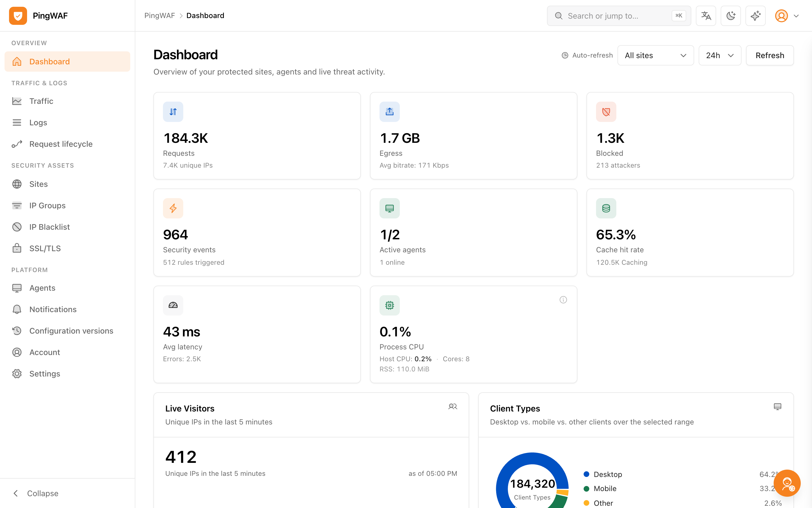
Task: Open Traffic page
Action: [x=67, y=101]
